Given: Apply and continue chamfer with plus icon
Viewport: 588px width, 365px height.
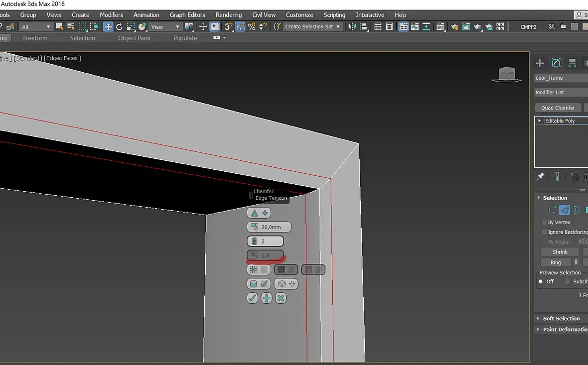Looking at the screenshot, I should coord(267,298).
